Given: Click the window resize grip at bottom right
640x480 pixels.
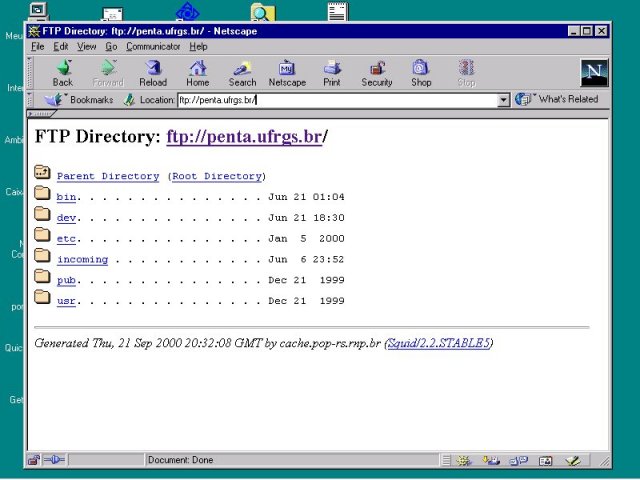Looking at the screenshot, I should (x=604, y=461).
